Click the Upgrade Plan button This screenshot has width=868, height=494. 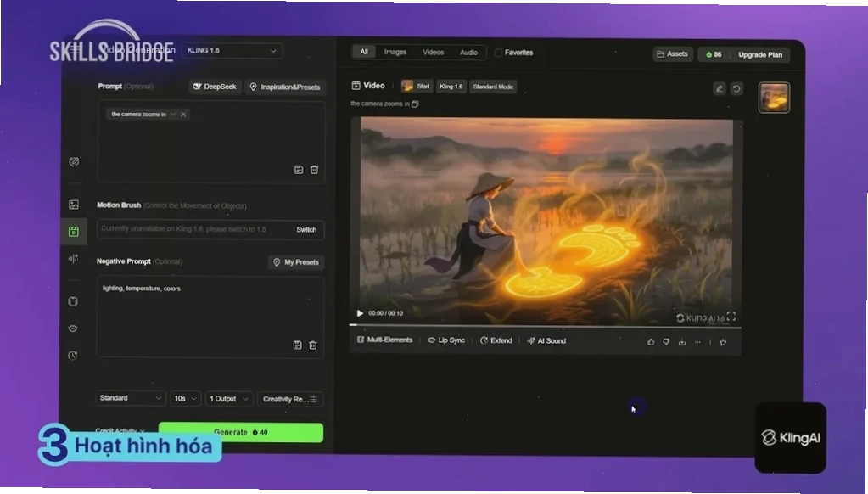[x=760, y=55]
